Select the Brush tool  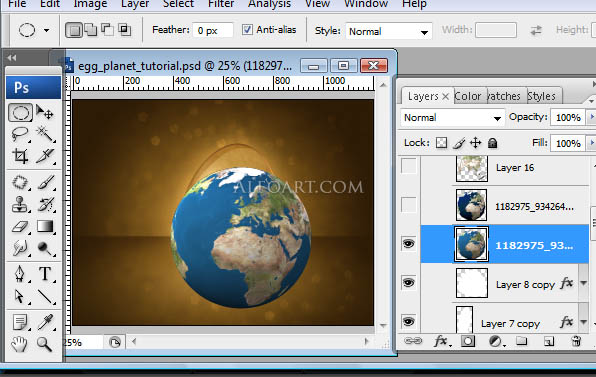[x=45, y=182]
